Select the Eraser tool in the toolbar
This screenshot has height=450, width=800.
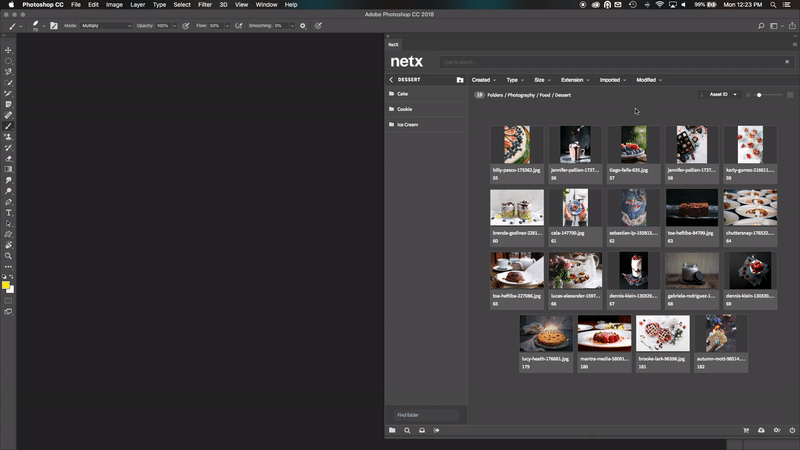coord(8,158)
